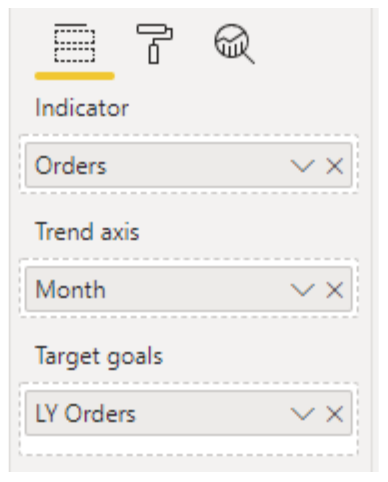Remove the Orders field with its X

pyautogui.click(x=334, y=166)
